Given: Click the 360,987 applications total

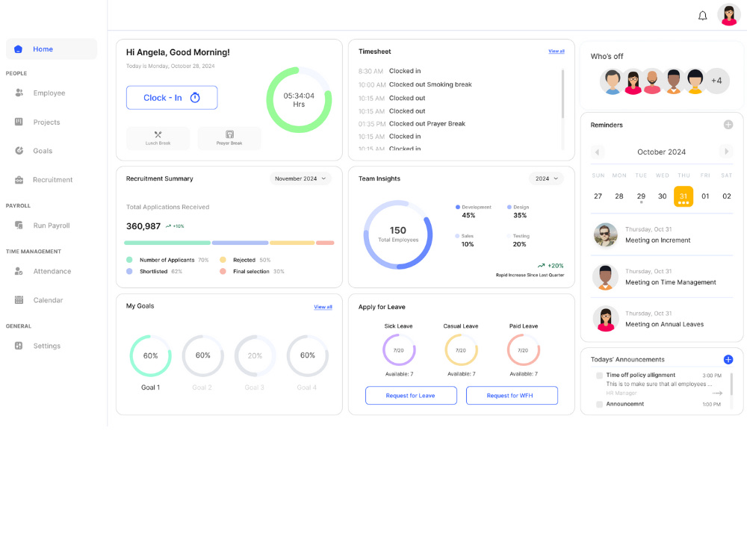Looking at the screenshot, I should click(x=143, y=226).
